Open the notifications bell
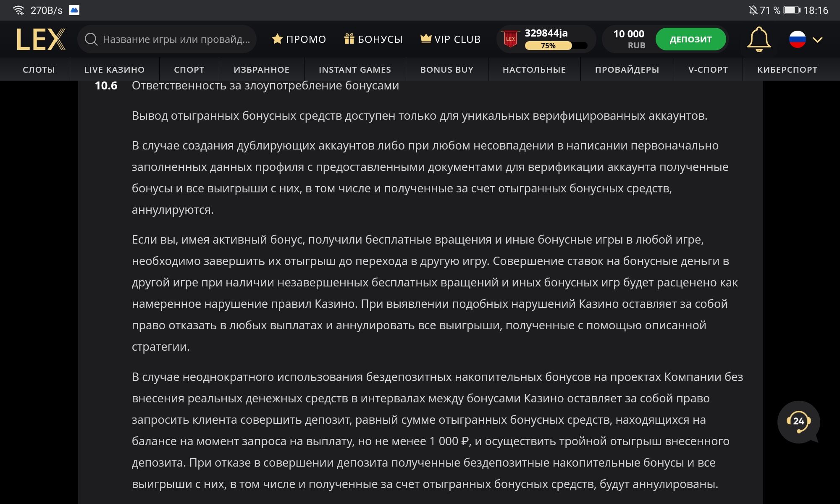Viewport: 840px width, 504px height. point(759,39)
